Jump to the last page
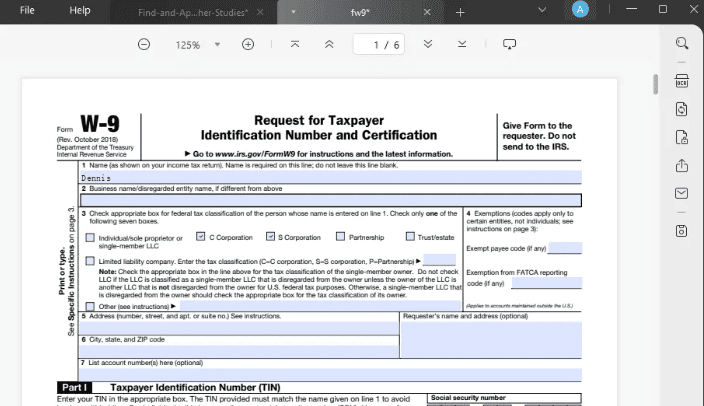The height and width of the screenshot is (406, 704). (462, 44)
